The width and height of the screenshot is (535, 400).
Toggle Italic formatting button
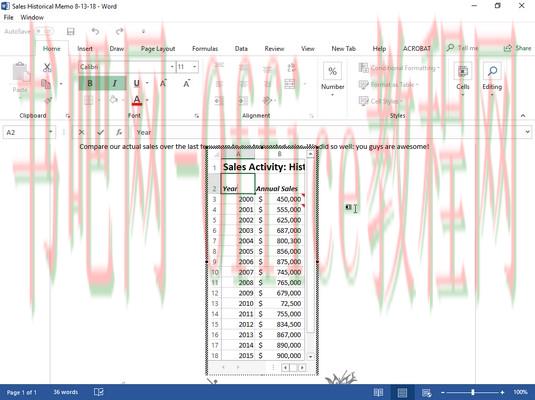pyautogui.click(x=115, y=83)
